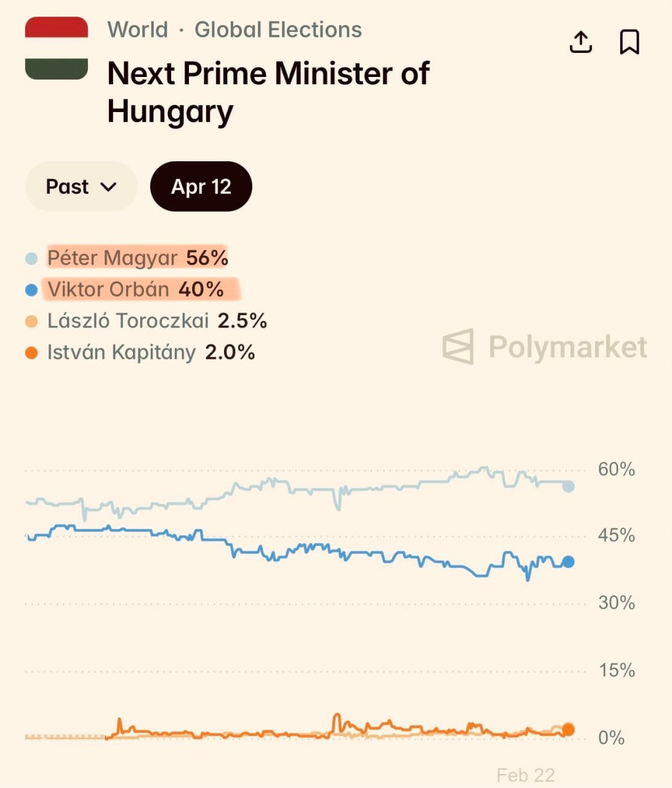
Task: Click the Orbán line endpoint on chart
Action: 568,561
